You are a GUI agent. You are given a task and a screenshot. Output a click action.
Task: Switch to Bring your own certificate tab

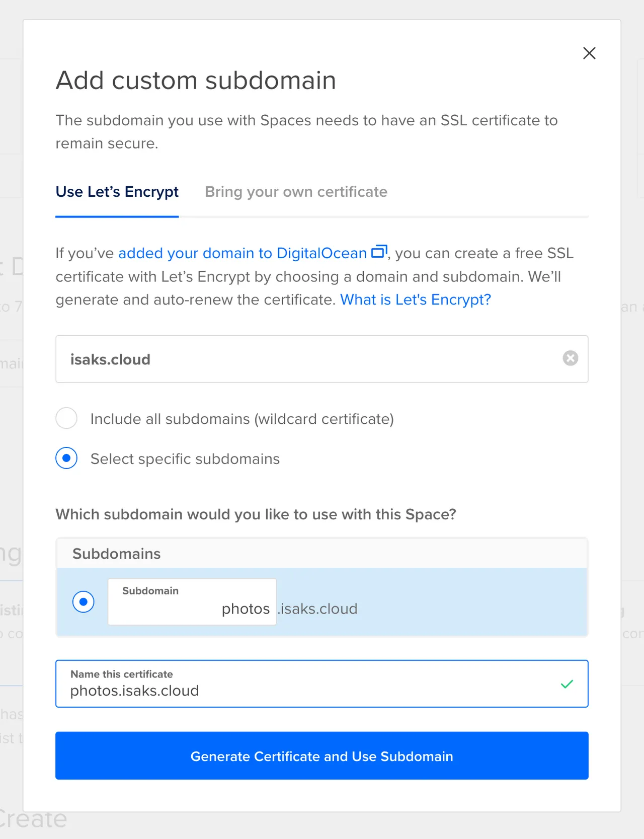coord(296,192)
